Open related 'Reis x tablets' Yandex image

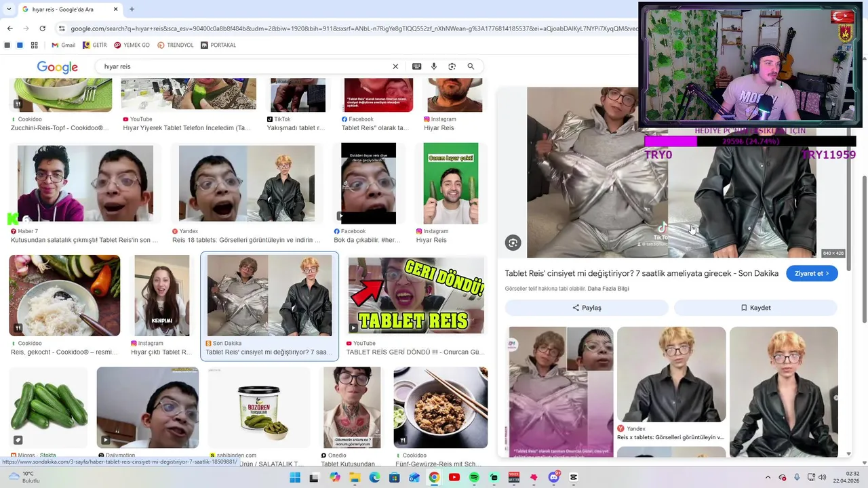tap(671, 374)
